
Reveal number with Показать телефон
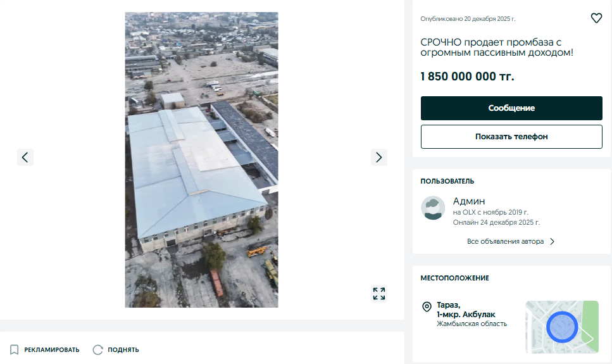511,137
